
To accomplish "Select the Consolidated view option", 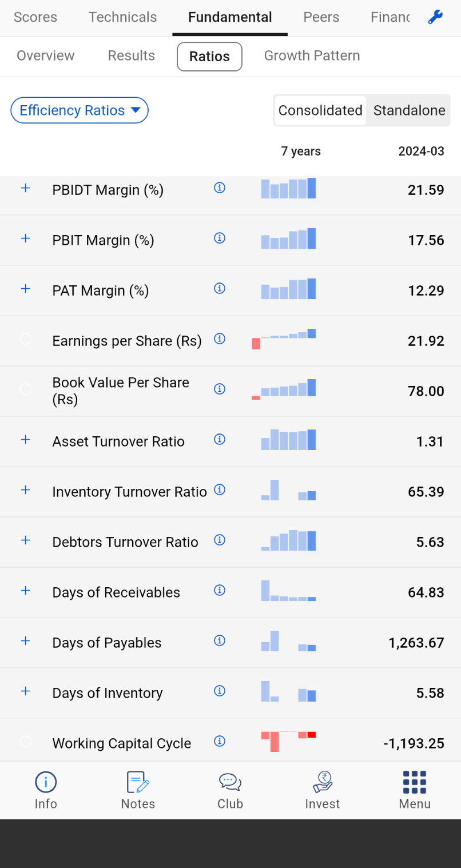I will tap(320, 110).
